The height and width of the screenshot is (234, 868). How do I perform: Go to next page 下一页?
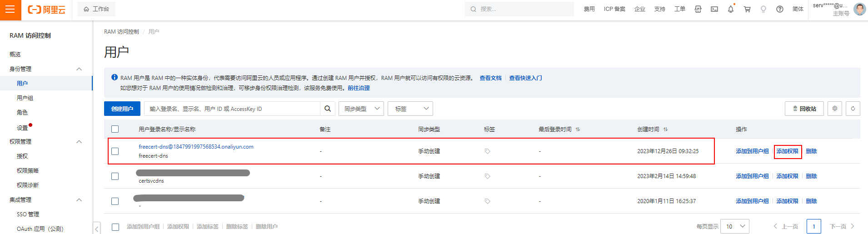[x=842, y=226]
